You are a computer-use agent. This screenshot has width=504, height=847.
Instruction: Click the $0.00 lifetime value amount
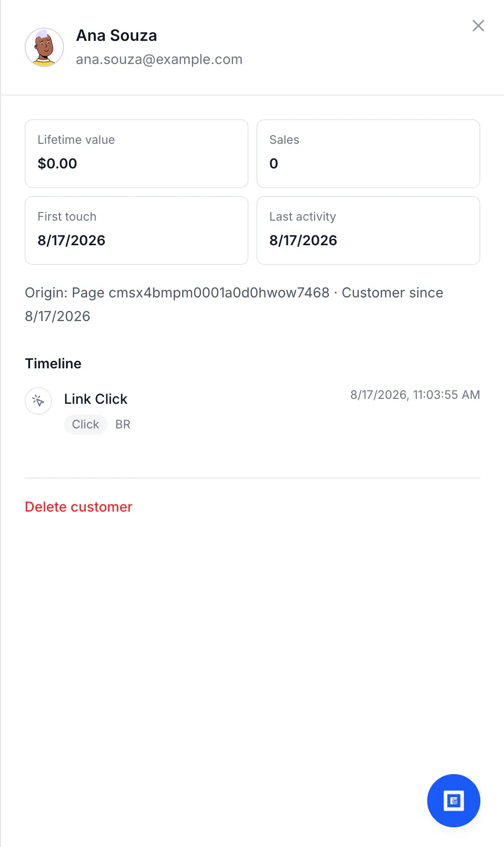pos(58,163)
